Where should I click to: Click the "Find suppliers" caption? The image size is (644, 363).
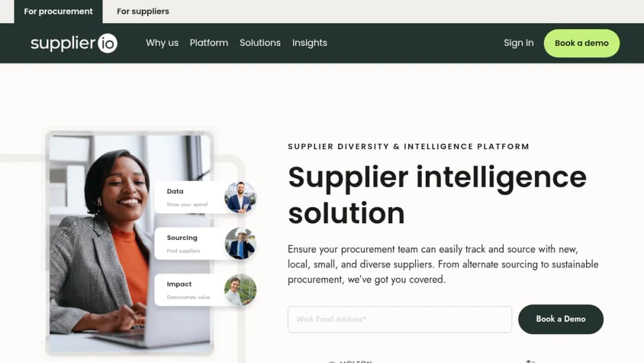[184, 251]
